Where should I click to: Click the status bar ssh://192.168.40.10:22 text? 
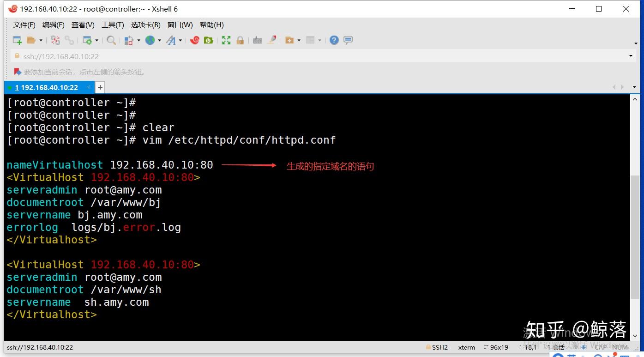click(x=40, y=347)
